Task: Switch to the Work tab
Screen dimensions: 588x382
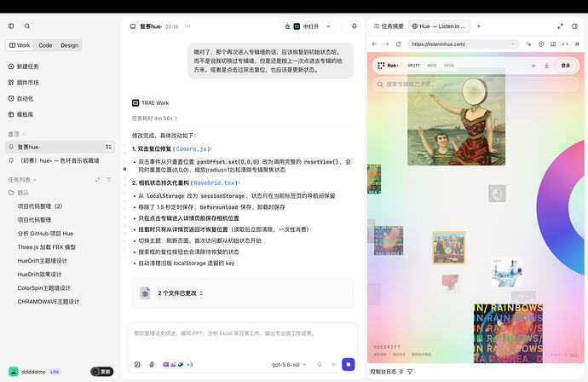Action: coord(20,45)
